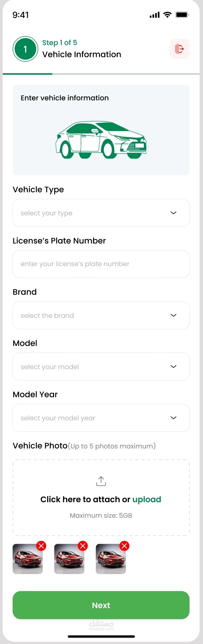Viewport: 203px width, 644px height.
Task: Focus the license plate number field
Action: click(101, 264)
